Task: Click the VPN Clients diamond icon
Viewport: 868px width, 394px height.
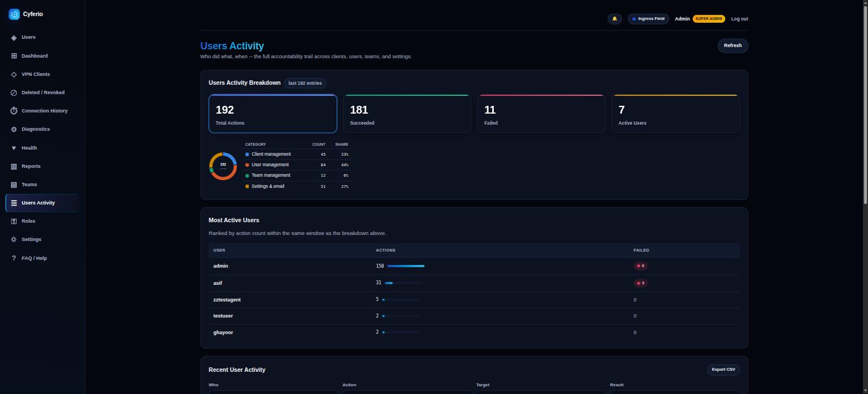Action: 14,74
